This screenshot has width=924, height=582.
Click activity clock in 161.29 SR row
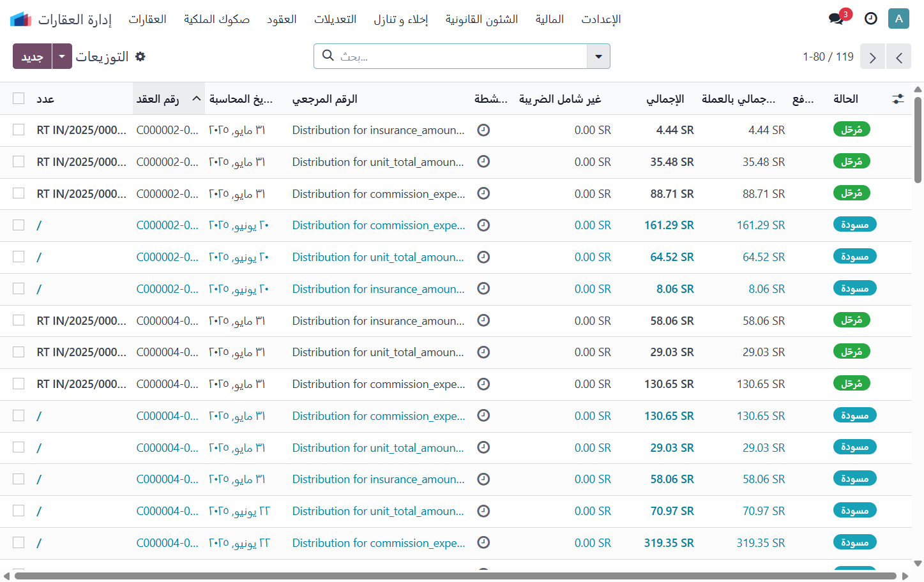(483, 225)
